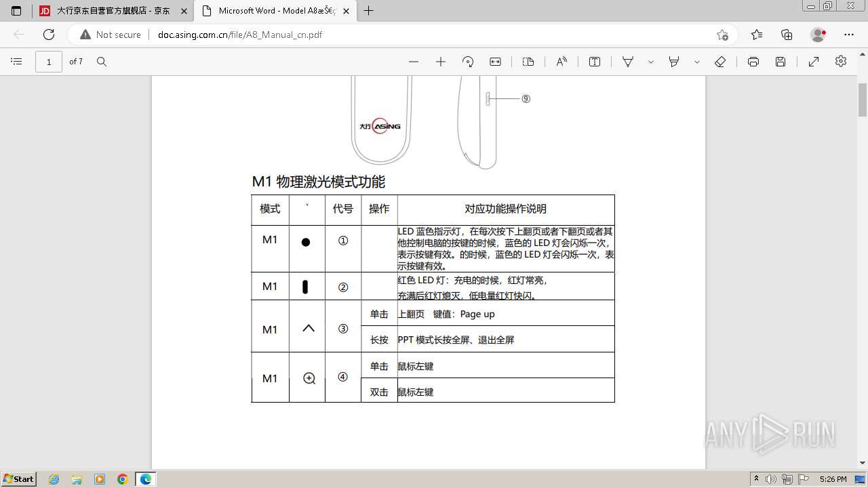Click the 代号 column header
The image size is (868, 488).
pyautogui.click(x=343, y=209)
